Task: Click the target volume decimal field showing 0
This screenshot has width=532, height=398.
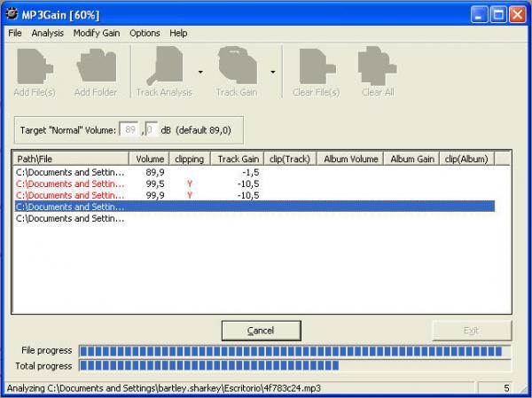Action: pos(151,129)
